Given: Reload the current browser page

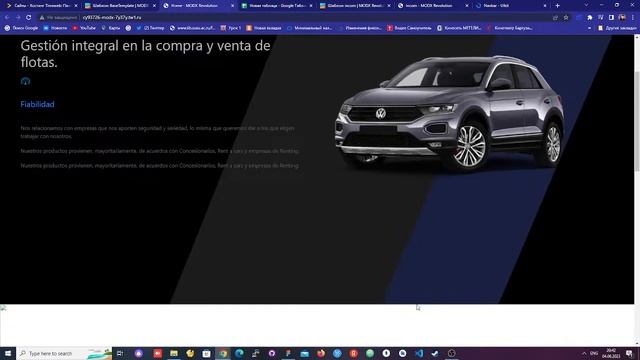Looking at the screenshot, I should pos(29,18).
